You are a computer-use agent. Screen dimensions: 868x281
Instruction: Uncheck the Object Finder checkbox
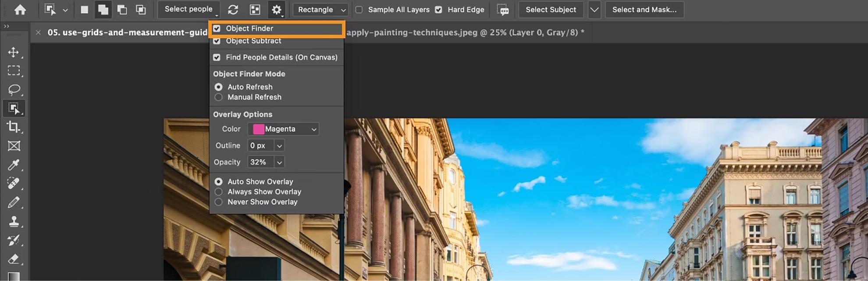217,29
